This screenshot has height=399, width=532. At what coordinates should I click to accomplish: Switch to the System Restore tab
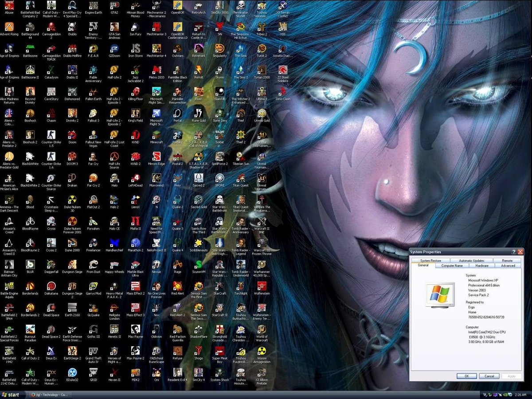click(430, 261)
